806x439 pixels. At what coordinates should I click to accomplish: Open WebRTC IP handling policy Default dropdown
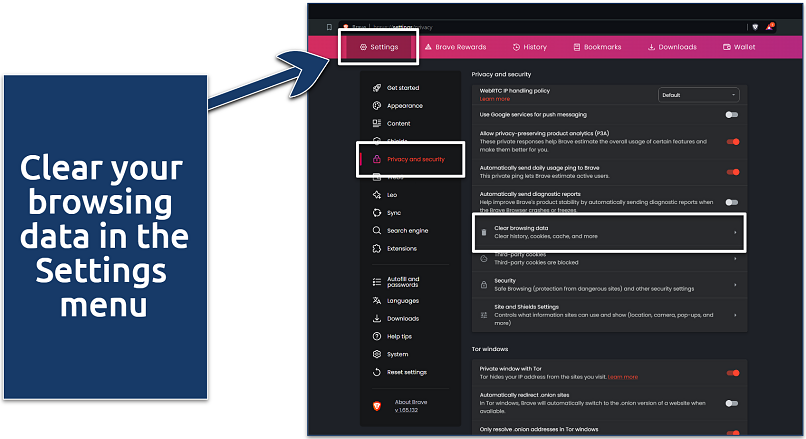coord(699,95)
